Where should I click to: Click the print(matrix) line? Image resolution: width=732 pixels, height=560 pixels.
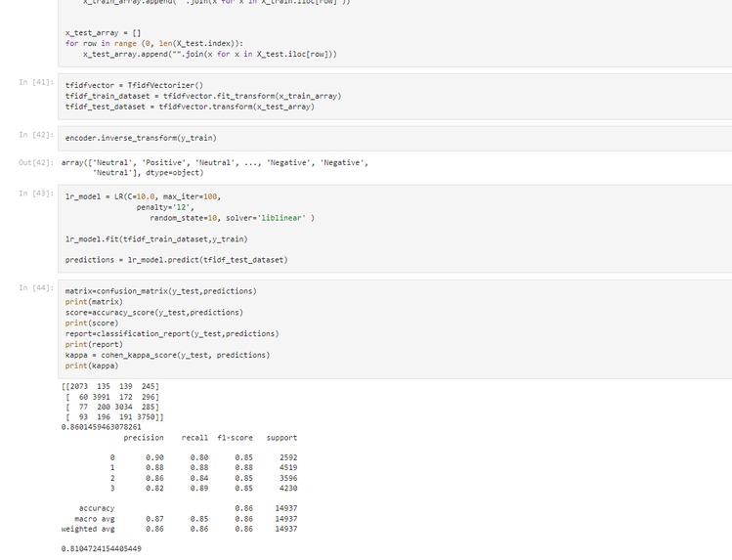click(x=94, y=302)
